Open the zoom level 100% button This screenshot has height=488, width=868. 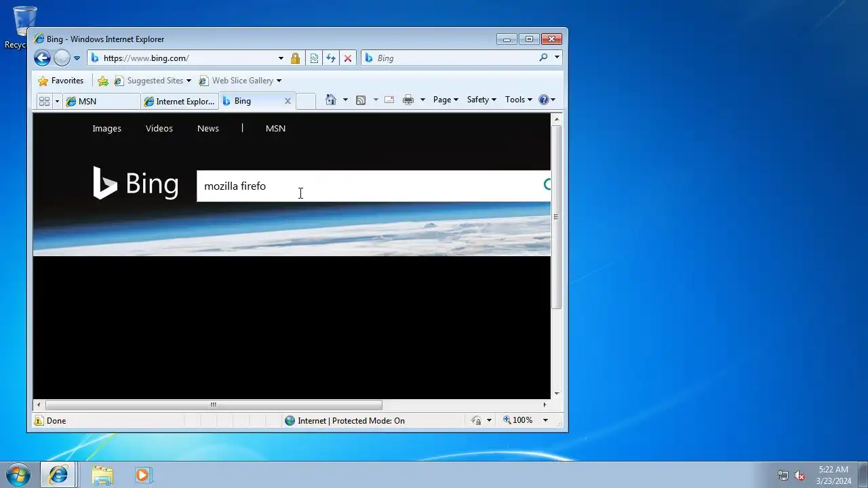[518, 420]
